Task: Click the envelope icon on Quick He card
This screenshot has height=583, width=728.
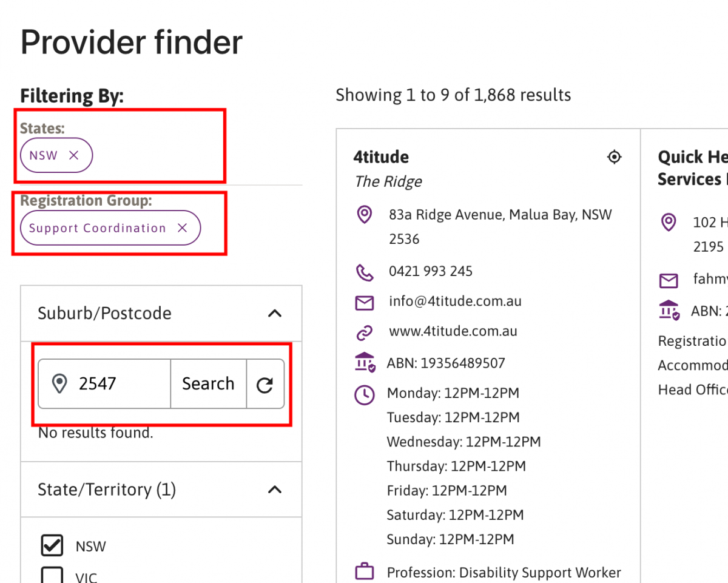Action: pos(668,280)
